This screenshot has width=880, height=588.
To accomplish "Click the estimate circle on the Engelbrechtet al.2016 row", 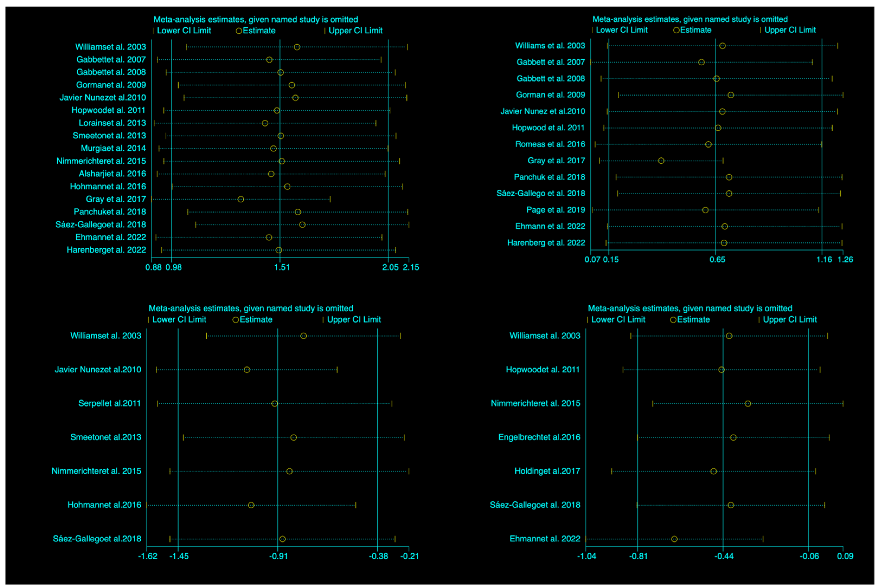I will [x=733, y=438].
